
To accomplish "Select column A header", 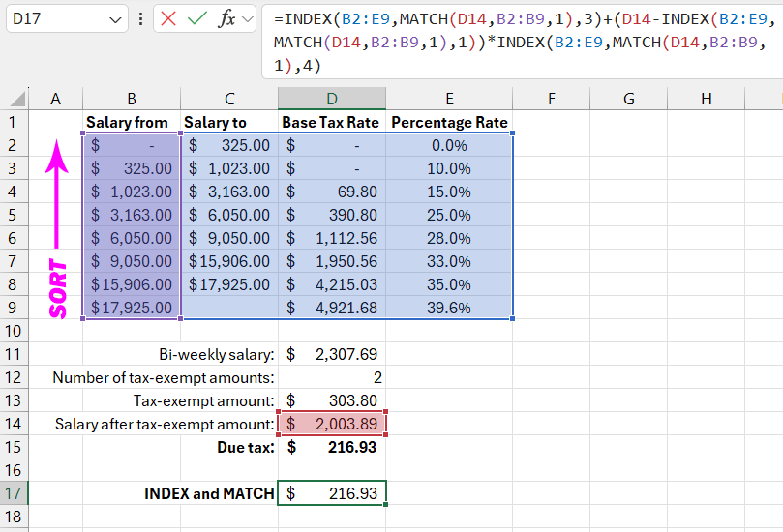I will point(56,99).
